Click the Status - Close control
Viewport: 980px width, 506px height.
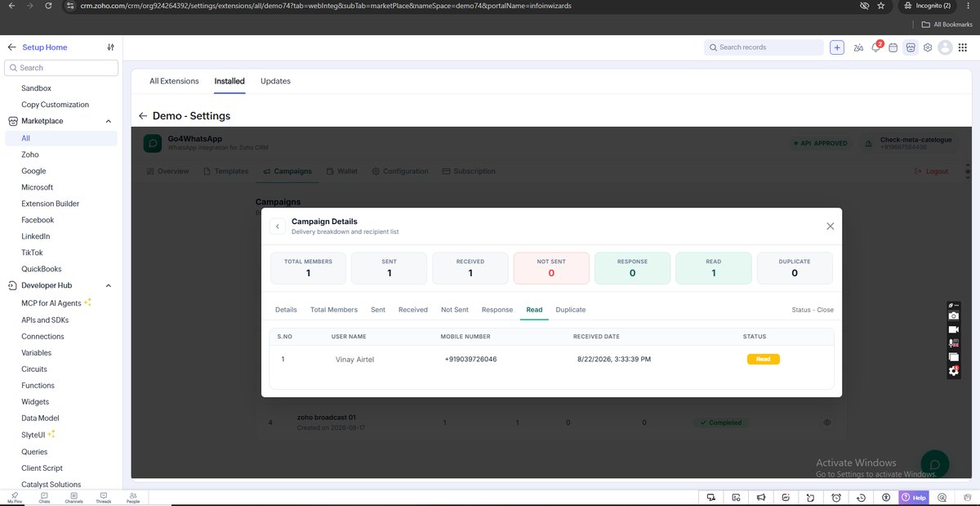[813, 310]
